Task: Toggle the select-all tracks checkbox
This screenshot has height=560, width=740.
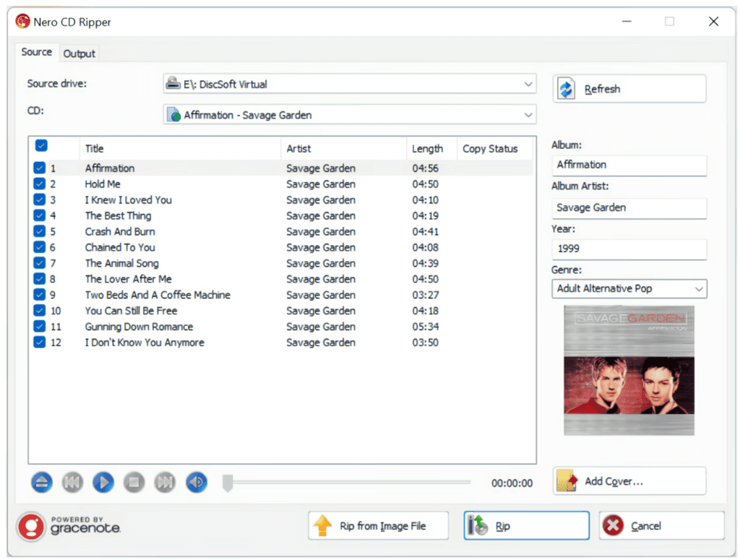Action: [41, 145]
